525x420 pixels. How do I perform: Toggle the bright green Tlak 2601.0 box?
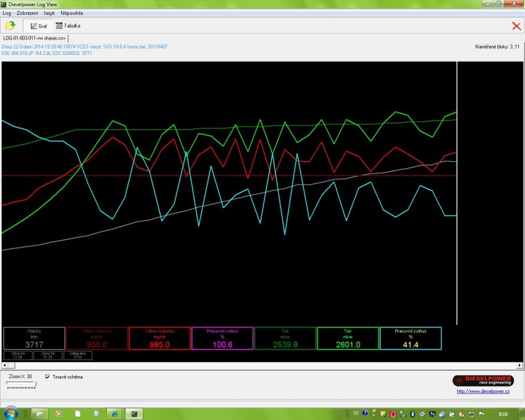pos(348,338)
